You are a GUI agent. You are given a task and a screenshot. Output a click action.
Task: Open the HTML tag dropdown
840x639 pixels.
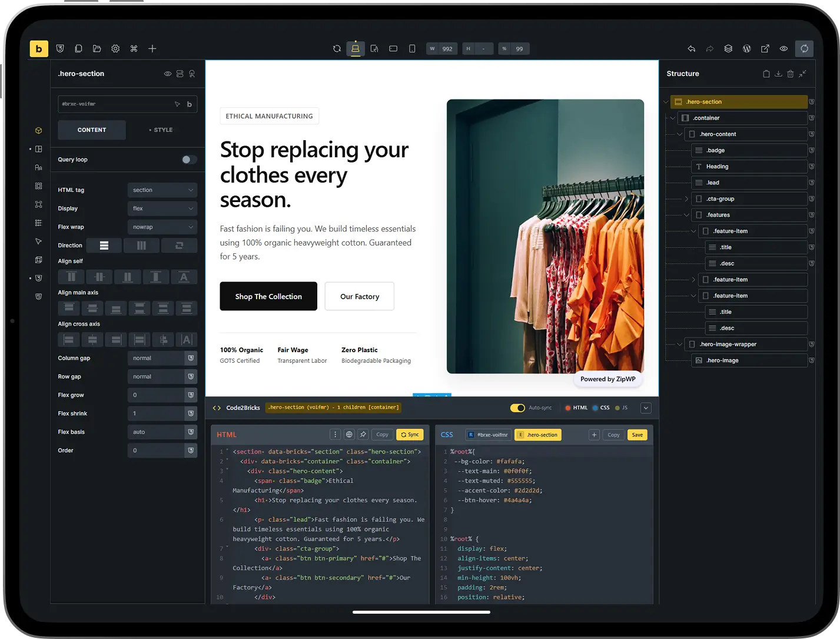click(162, 190)
